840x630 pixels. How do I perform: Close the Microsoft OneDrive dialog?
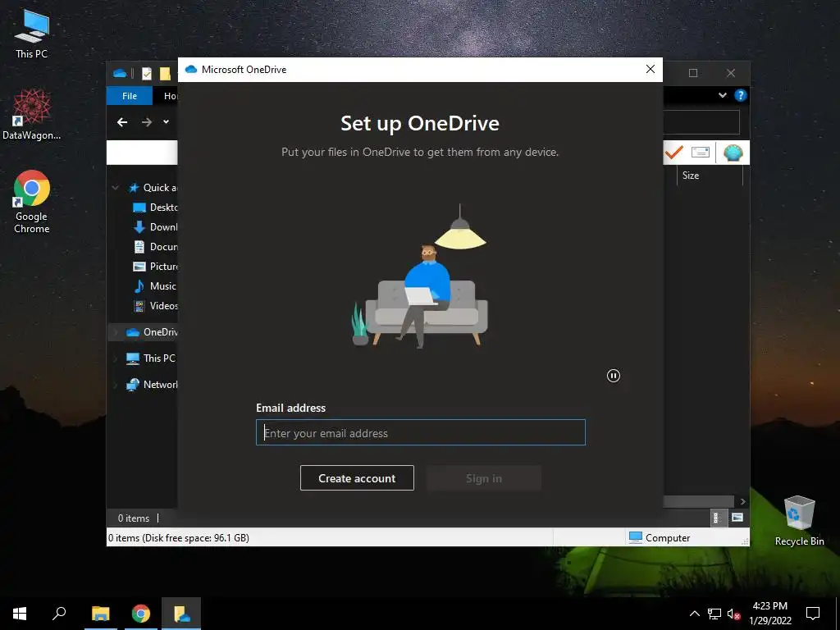coord(651,69)
